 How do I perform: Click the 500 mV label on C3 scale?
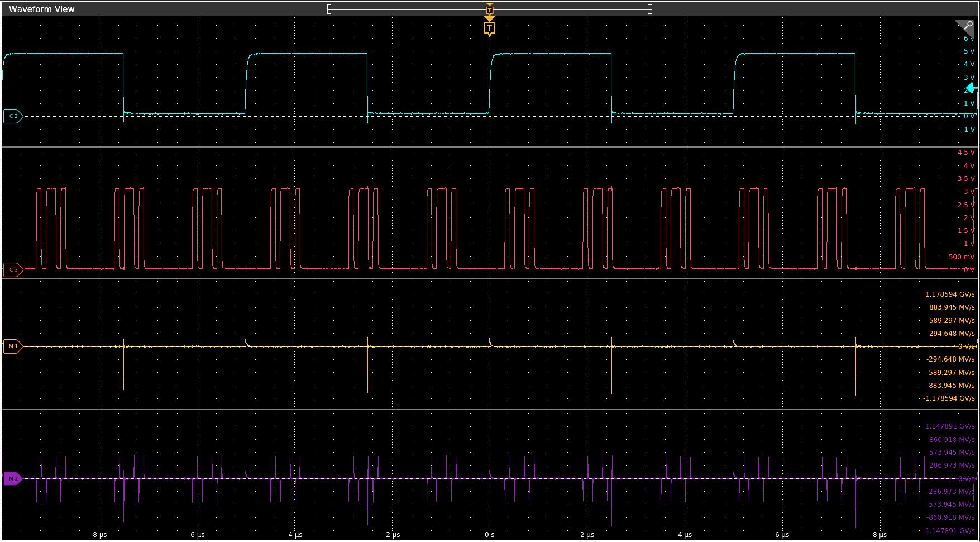coord(961,257)
